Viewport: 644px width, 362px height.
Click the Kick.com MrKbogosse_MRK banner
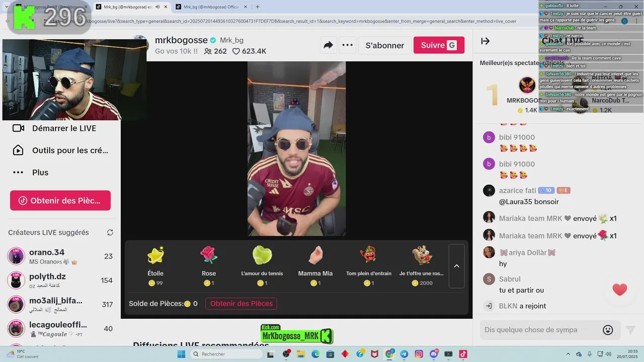(297, 334)
